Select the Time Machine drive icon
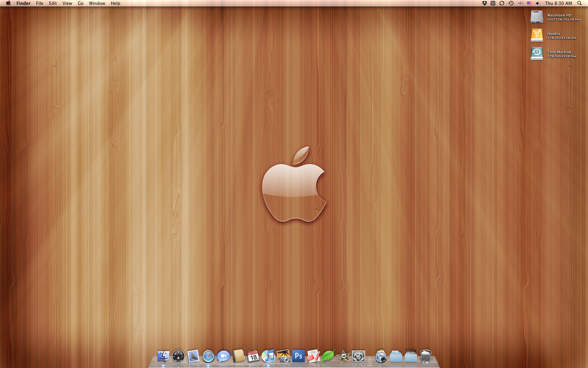 [537, 54]
